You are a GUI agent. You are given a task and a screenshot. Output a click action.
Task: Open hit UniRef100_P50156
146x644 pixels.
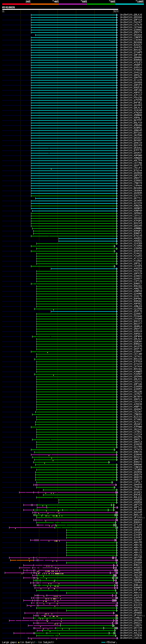[x=131, y=98]
